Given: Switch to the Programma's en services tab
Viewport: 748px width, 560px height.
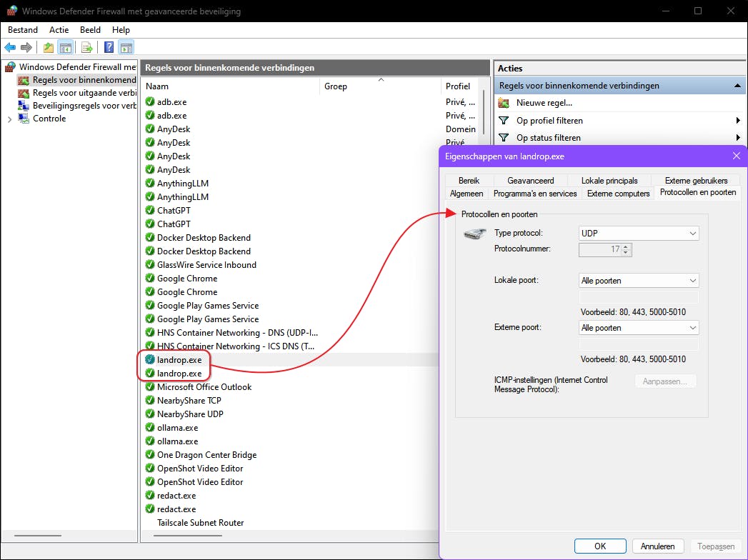Looking at the screenshot, I should point(535,193).
